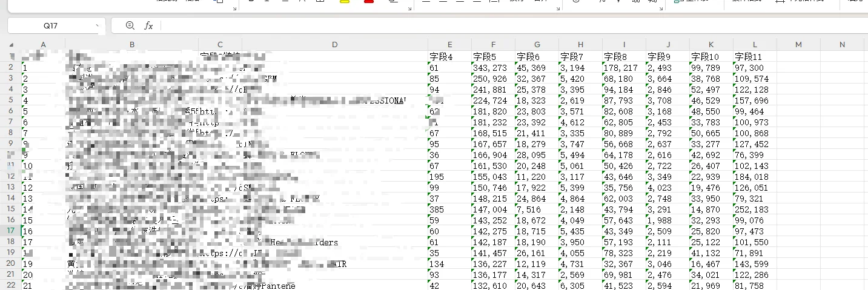This screenshot has width=868, height=290.
Task: Click the header cell 字段8
Action: pos(624,56)
